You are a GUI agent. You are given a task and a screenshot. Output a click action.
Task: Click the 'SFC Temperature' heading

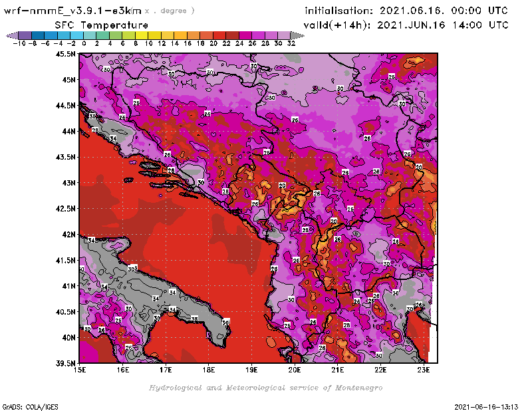102,25
